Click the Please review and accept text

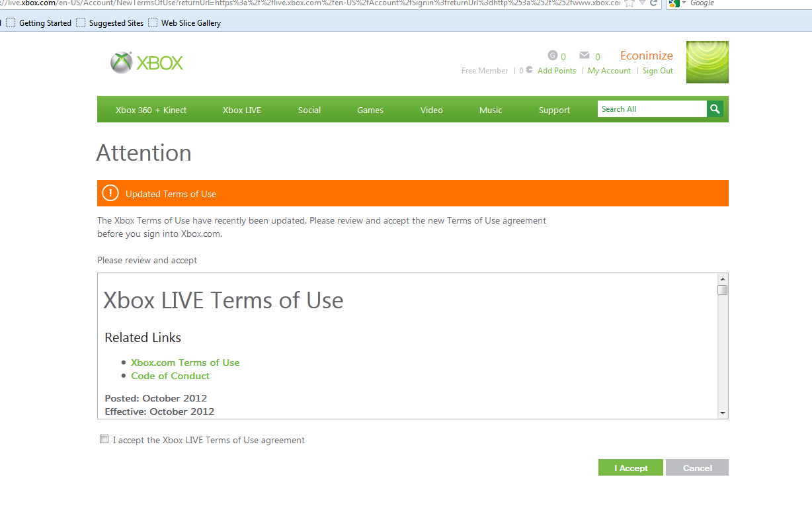pos(147,260)
